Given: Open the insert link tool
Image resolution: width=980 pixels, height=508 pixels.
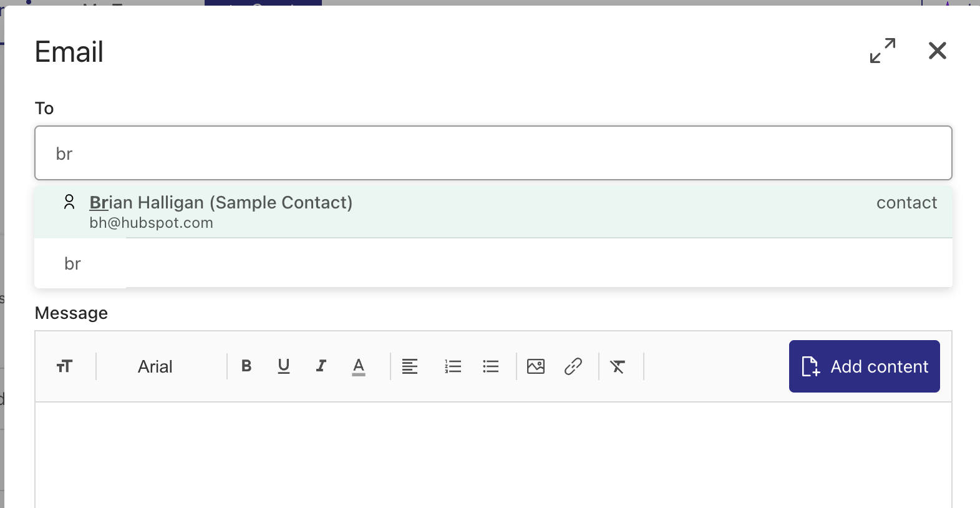Looking at the screenshot, I should 573,366.
